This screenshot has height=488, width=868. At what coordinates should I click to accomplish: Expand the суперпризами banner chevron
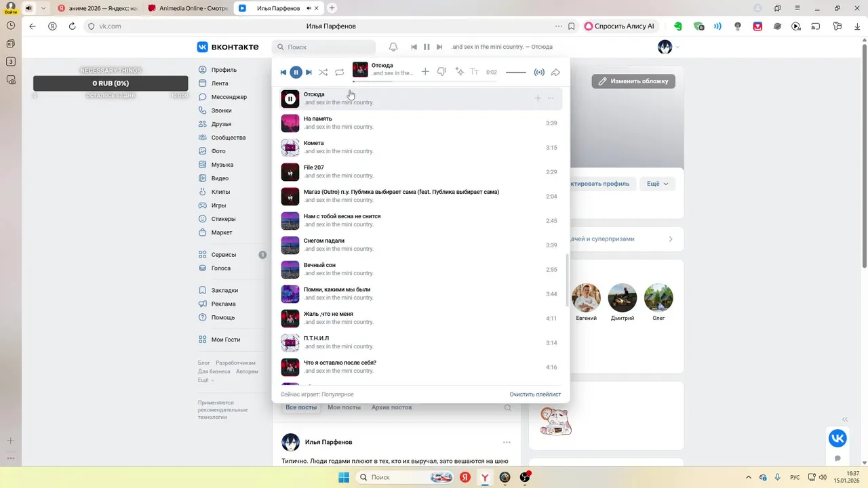click(x=671, y=239)
